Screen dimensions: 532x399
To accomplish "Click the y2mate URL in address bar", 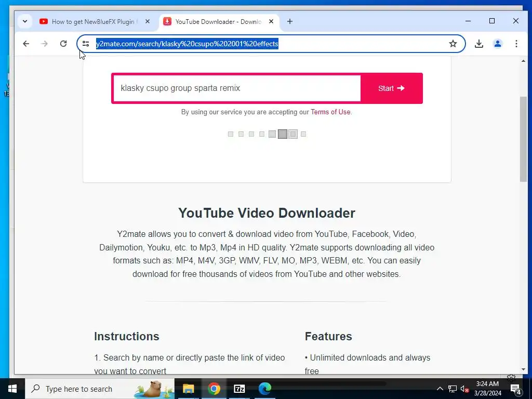I will (187, 44).
